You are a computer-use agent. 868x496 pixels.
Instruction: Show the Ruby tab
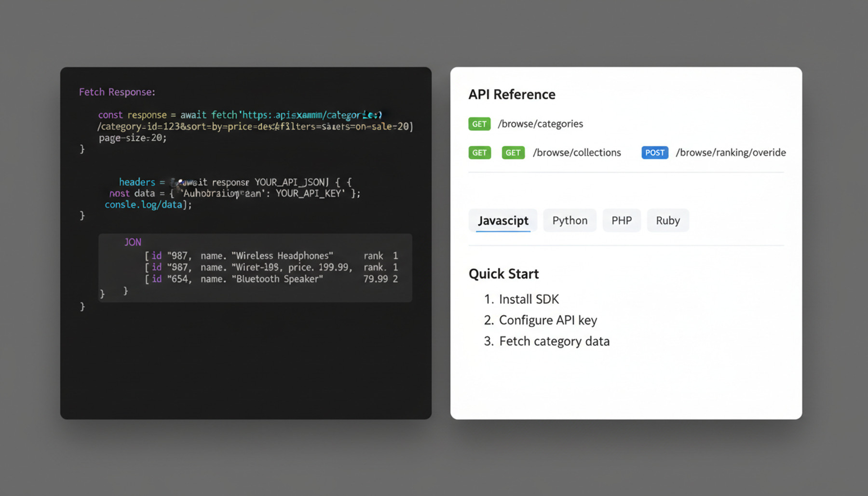pyautogui.click(x=668, y=220)
